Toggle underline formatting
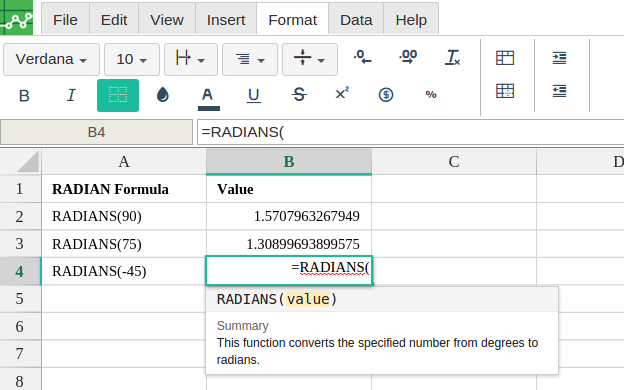The height and width of the screenshot is (390, 624). pyautogui.click(x=254, y=96)
